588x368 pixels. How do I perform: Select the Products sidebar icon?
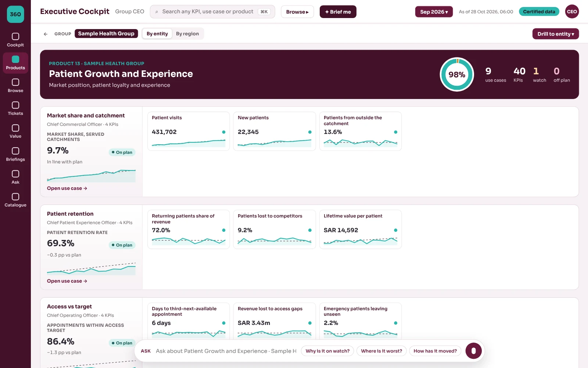pyautogui.click(x=15, y=63)
